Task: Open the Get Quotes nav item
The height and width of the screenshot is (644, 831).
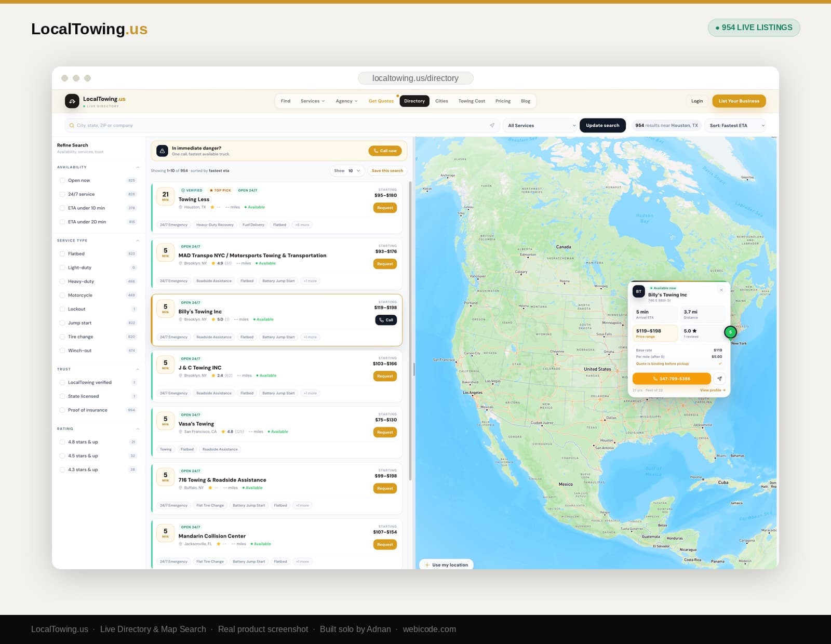Action: (381, 101)
